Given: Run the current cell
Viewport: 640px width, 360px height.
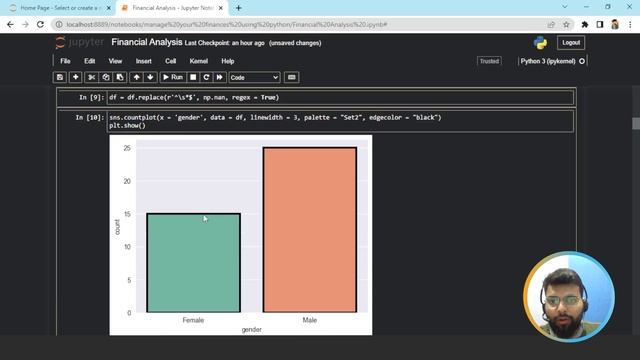Looking at the screenshot, I should 173,77.
